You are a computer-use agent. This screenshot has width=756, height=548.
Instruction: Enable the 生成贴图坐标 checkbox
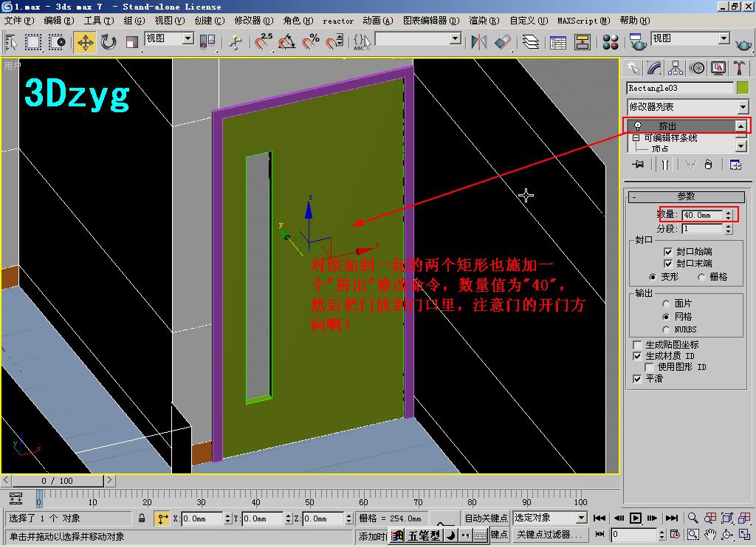pyautogui.click(x=637, y=345)
